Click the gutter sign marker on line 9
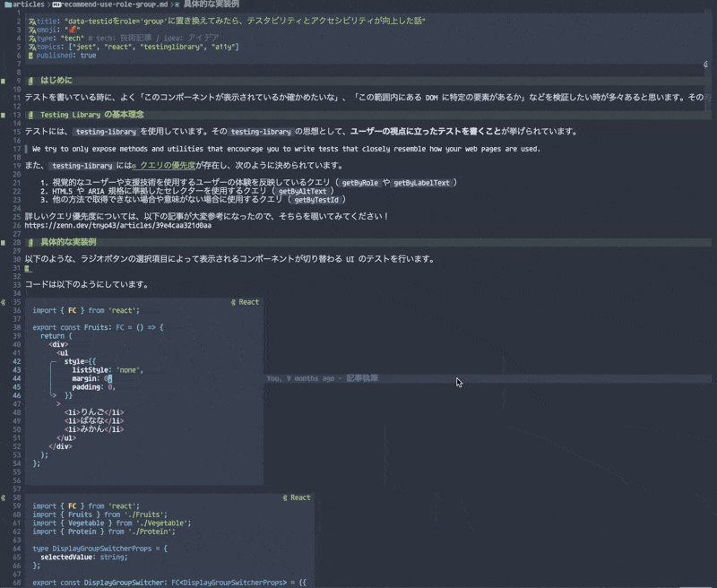 coord(4,81)
